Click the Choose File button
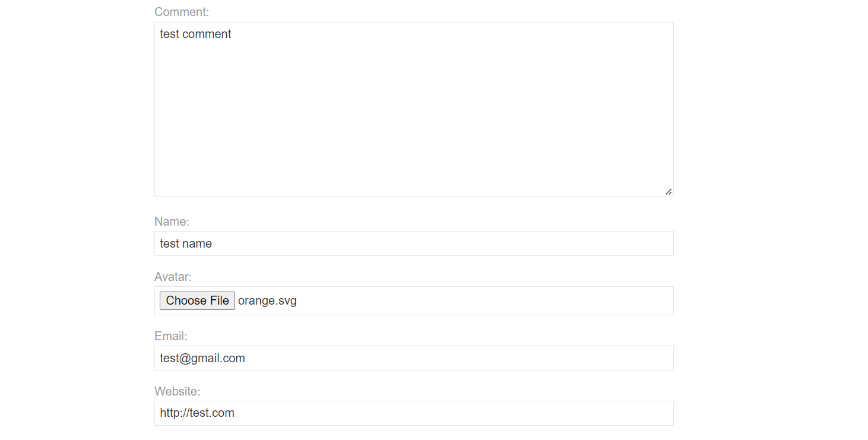Viewport: 868px width, 440px height. click(197, 300)
